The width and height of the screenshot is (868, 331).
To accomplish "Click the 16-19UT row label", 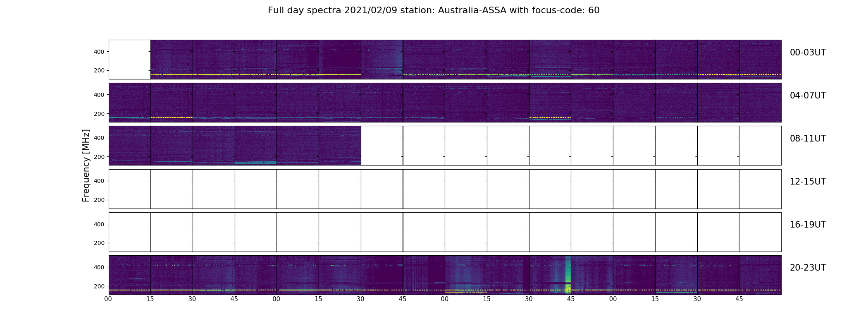I will tap(808, 225).
